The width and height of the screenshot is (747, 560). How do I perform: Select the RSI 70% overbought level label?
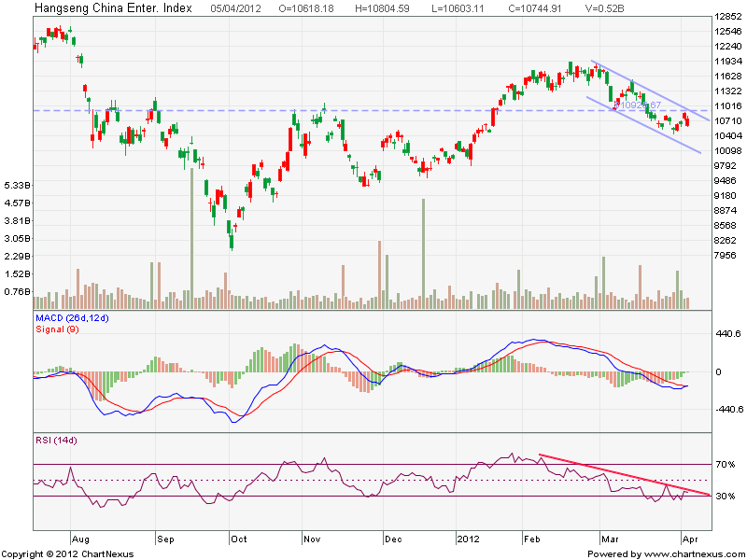(x=726, y=464)
